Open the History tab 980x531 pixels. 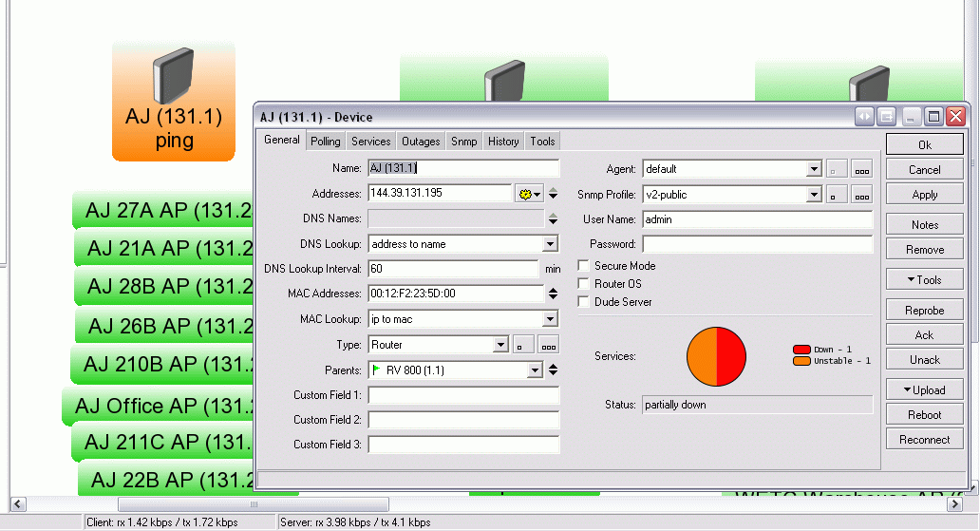click(503, 142)
